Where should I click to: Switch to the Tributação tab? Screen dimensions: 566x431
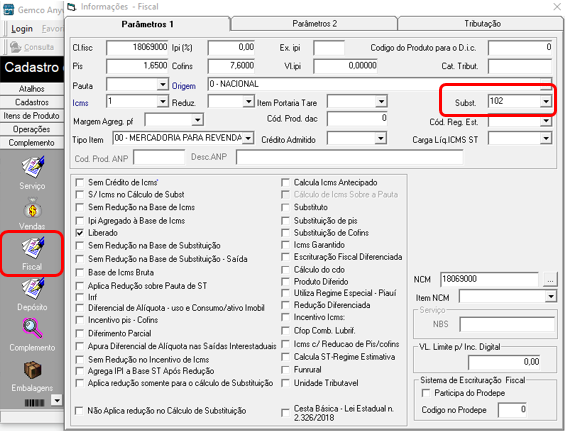click(x=482, y=24)
